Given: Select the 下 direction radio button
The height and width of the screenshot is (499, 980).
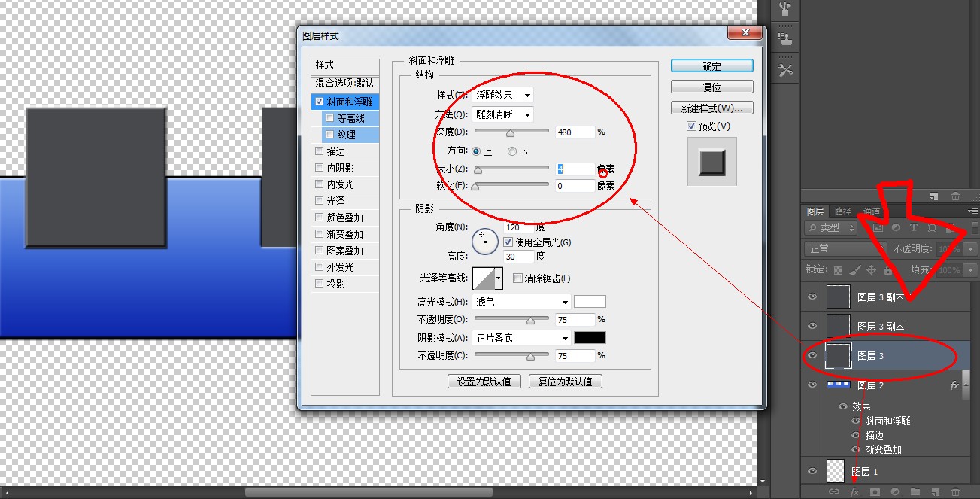Looking at the screenshot, I should click(x=512, y=151).
